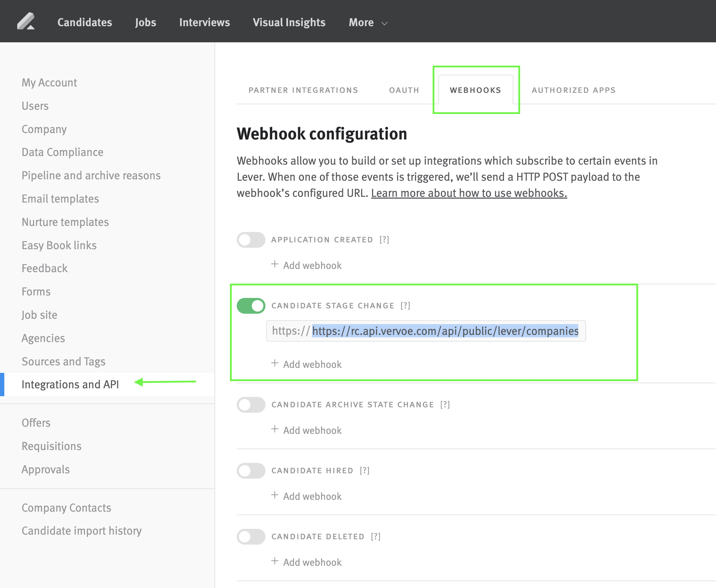Open Learn more about webhooks link

469,193
